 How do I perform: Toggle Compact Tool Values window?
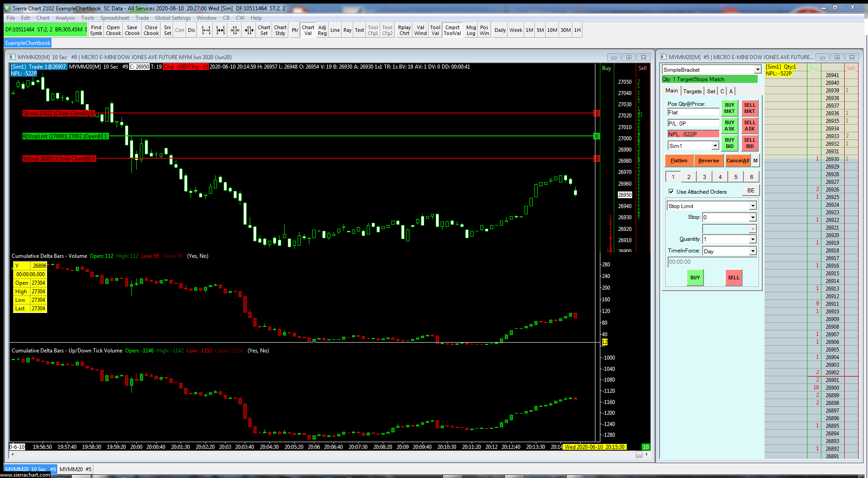452,30
